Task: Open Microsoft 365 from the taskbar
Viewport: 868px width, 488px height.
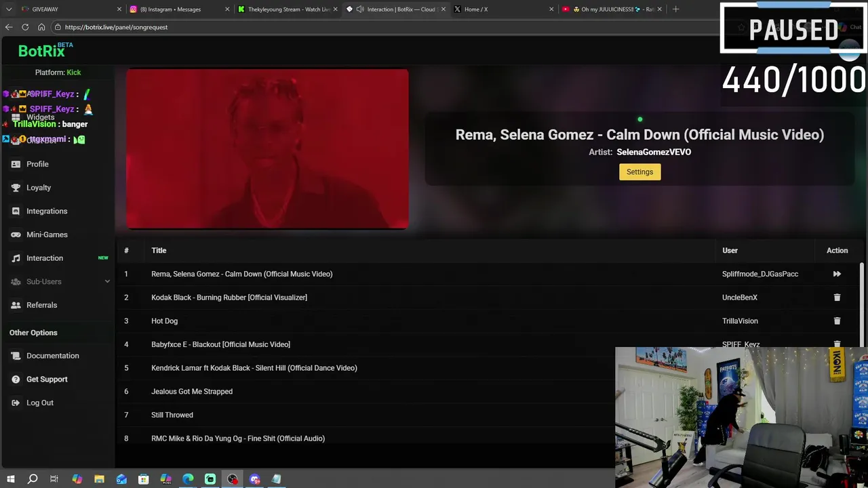Action: point(166,479)
